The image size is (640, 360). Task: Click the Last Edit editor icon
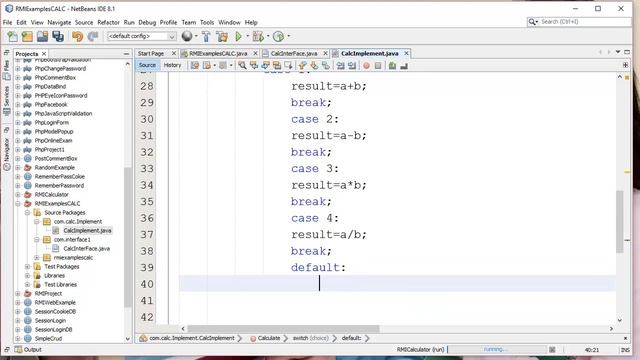[x=195, y=65]
